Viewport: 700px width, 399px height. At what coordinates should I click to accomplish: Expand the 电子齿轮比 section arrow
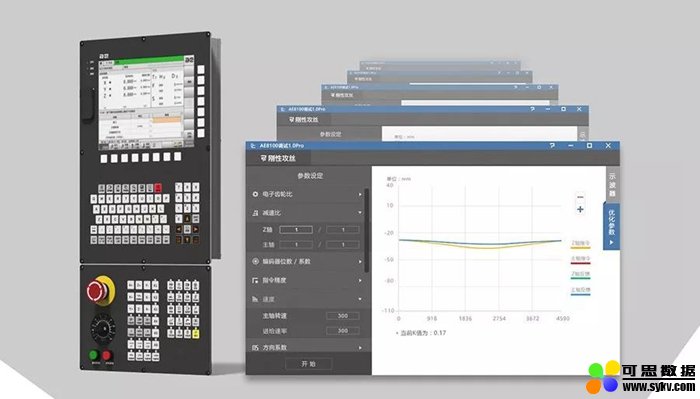coord(360,194)
